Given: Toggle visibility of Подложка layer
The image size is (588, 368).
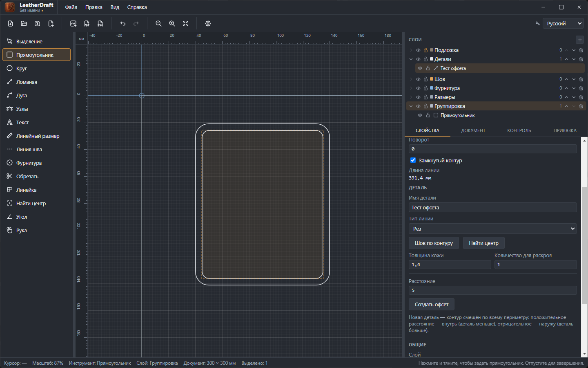Looking at the screenshot, I should tap(418, 50).
